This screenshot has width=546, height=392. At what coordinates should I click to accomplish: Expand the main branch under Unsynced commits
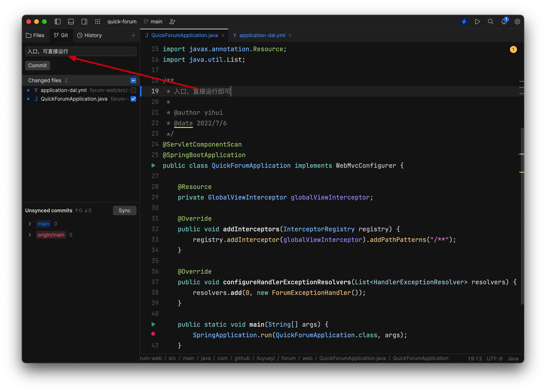tap(30, 224)
